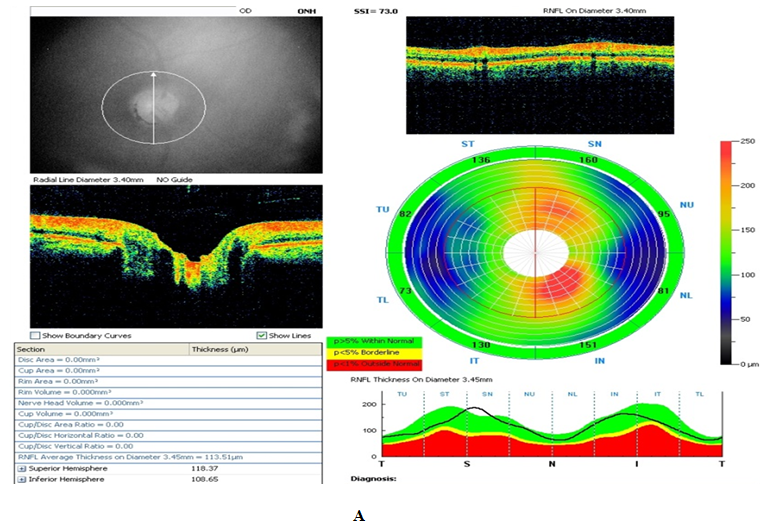Expand the Superior Hemisphere row
This screenshot has height=529, width=768.
click(x=22, y=467)
